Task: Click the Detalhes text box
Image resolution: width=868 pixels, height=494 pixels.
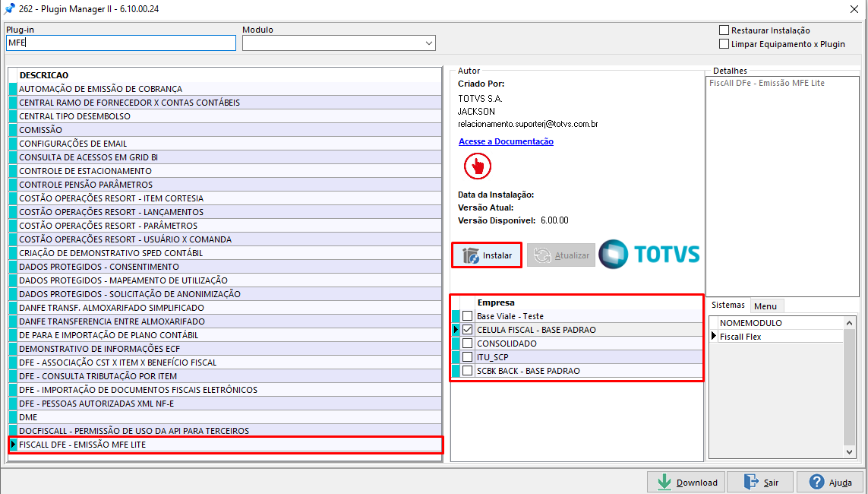Action: coord(783,187)
